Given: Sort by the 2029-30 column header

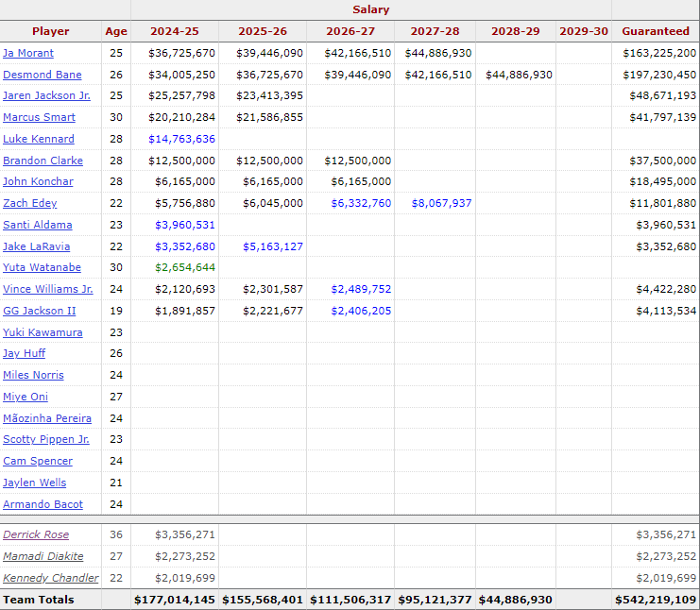Looking at the screenshot, I should [x=584, y=31].
